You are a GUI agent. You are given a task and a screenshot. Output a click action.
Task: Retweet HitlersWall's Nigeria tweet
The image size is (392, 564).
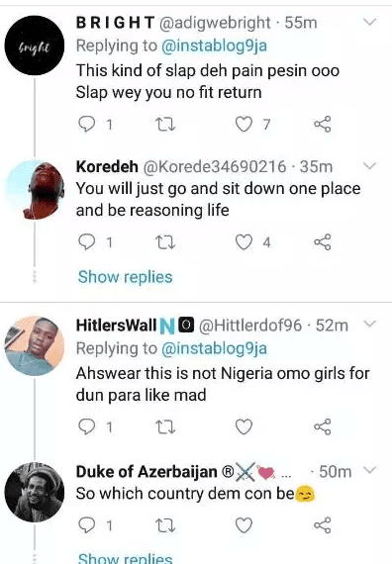tap(165, 427)
